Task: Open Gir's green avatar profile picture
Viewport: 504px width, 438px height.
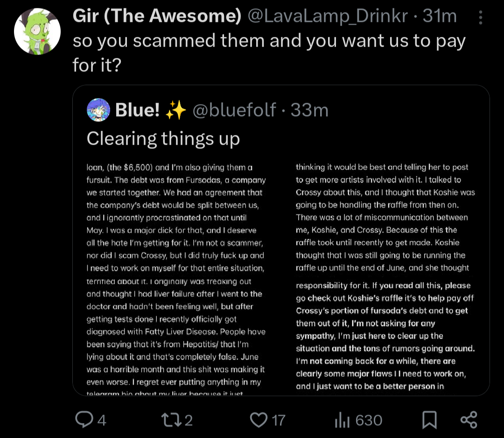Action: pos(37,31)
